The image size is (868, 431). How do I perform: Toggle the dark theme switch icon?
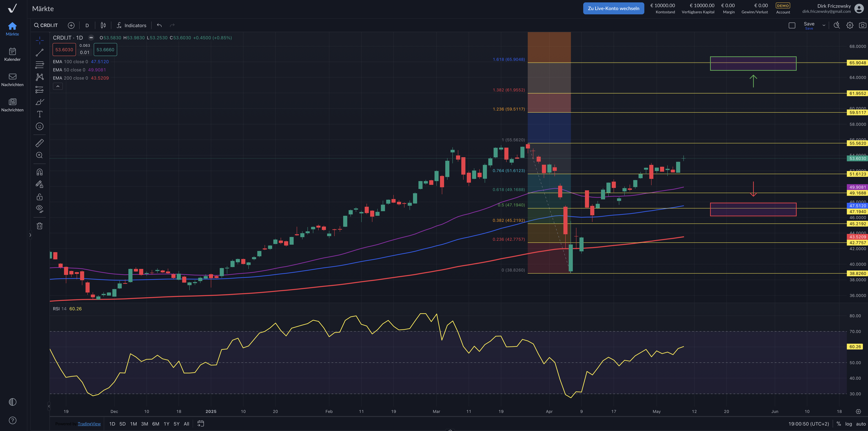(12, 402)
